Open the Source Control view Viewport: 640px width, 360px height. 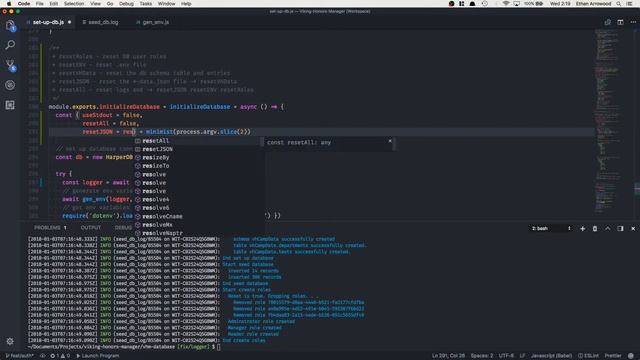pos(10,65)
